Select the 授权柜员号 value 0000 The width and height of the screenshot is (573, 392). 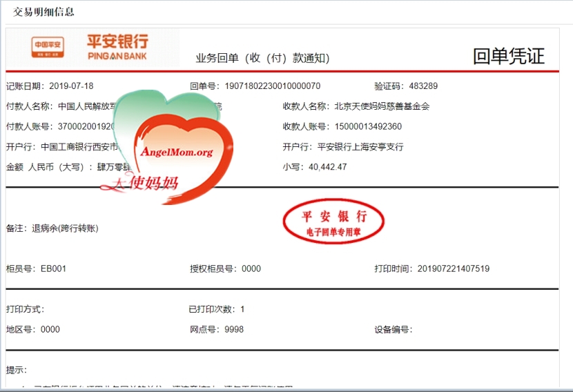[251, 269]
